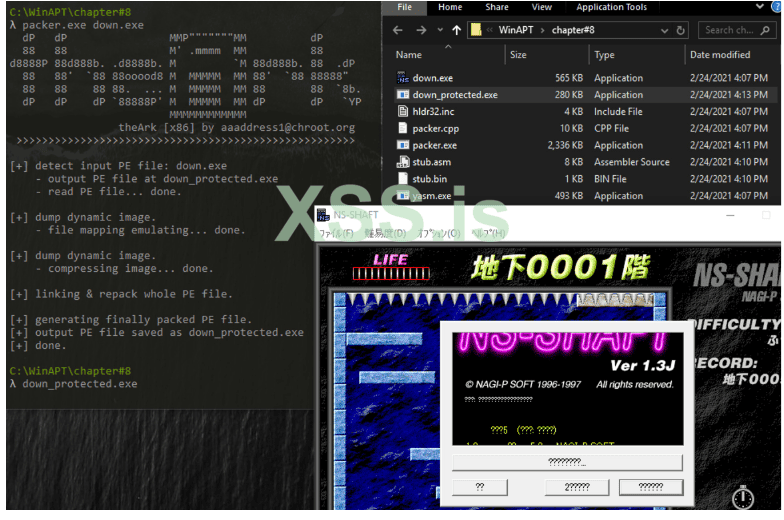The height and width of the screenshot is (520, 784).
Task: Select the packer.exe file icon
Action: pyautogui.click(x=402, y=145)
